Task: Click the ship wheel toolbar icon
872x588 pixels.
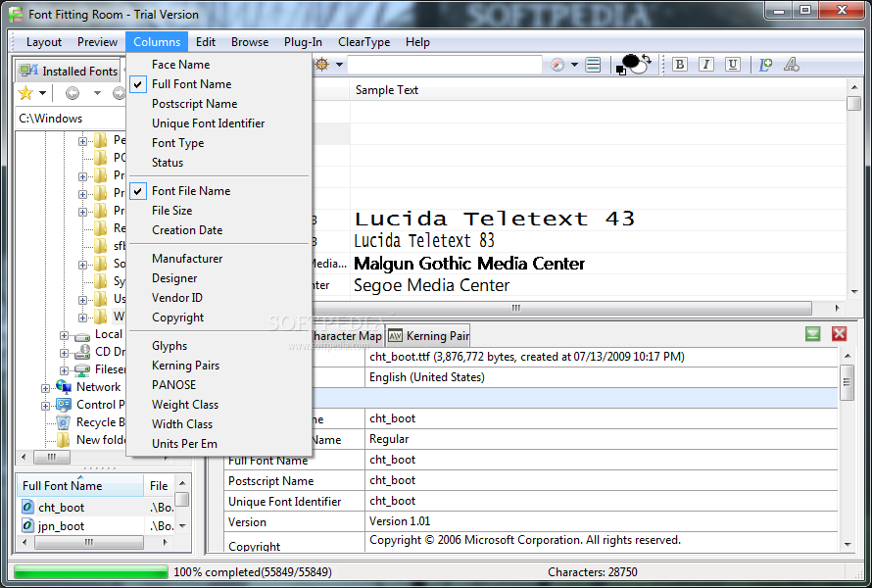Action: point(322,65)
